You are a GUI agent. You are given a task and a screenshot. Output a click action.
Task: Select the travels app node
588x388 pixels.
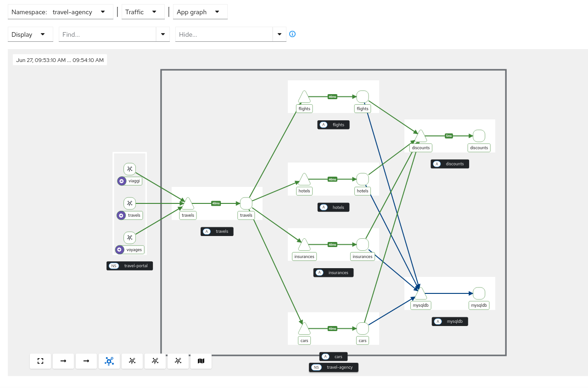click(217, 231)
